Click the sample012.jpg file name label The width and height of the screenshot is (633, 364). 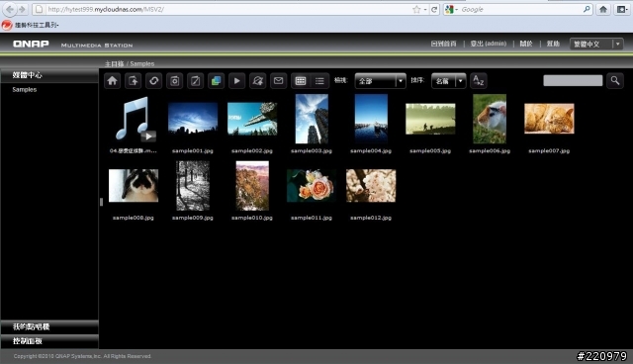click(371, 218)
